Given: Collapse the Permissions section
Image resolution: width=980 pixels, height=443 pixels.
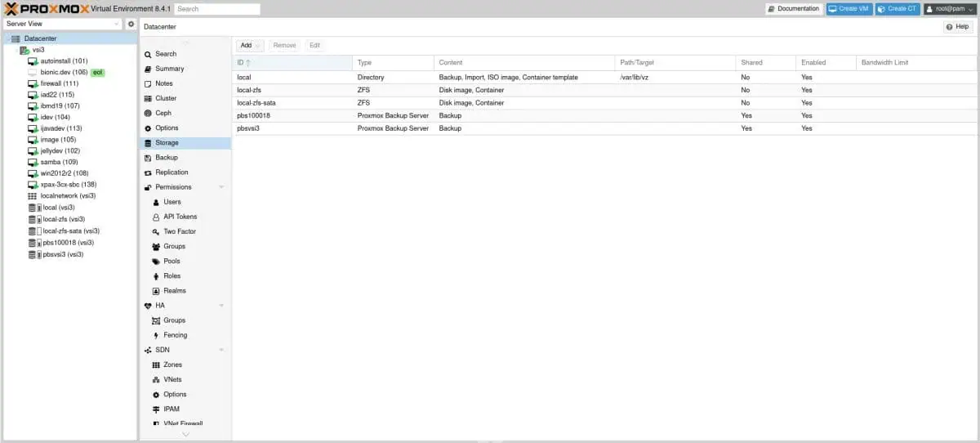Looking at the screenshot, I should click(x=221, y=187).
